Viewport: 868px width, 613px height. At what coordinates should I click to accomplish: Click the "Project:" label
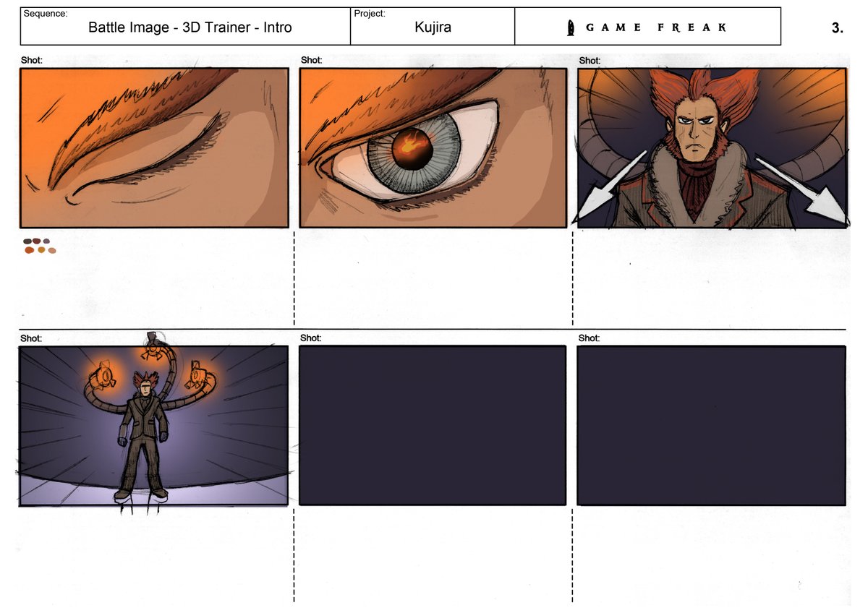[370, 14]
